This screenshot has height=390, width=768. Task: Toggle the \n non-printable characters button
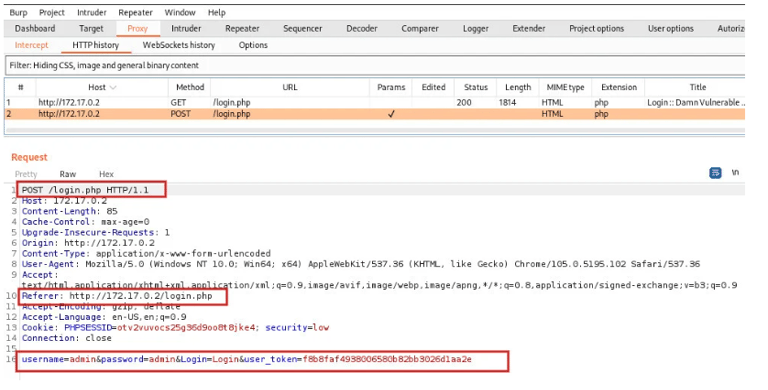[x=735, y=172]
